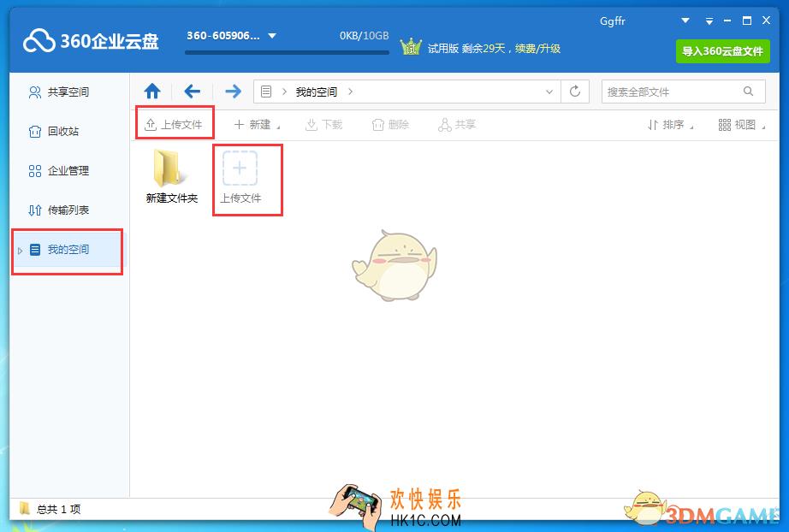Expand the address bar path dropdown
The height and width of the screenshot is (532, 789).
[549, 92]
